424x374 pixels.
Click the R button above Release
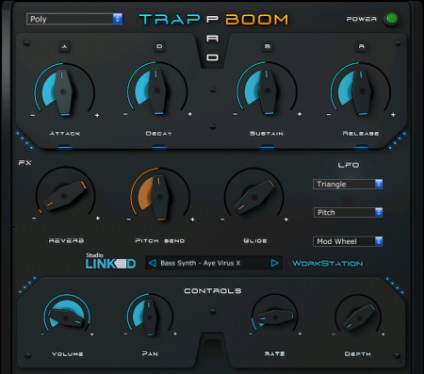(361, 46)
